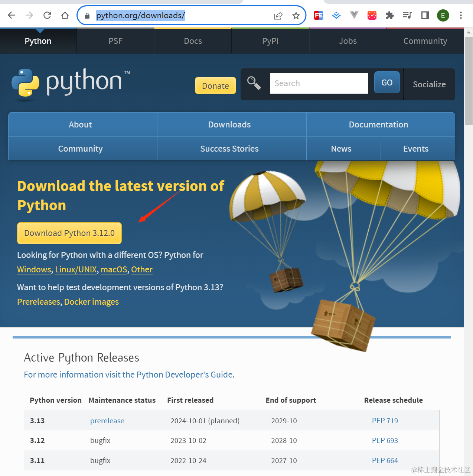Click the Donate button

(215, 86)
